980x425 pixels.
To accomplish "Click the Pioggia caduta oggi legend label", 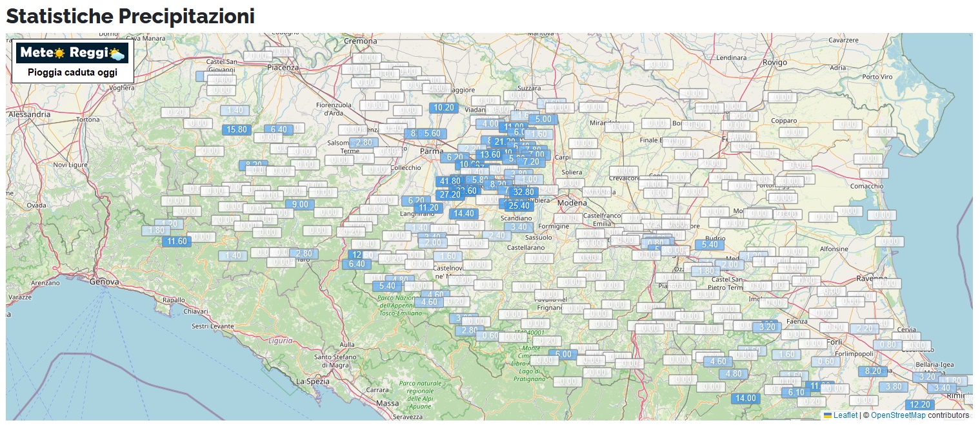I will (x=72, y=72).
